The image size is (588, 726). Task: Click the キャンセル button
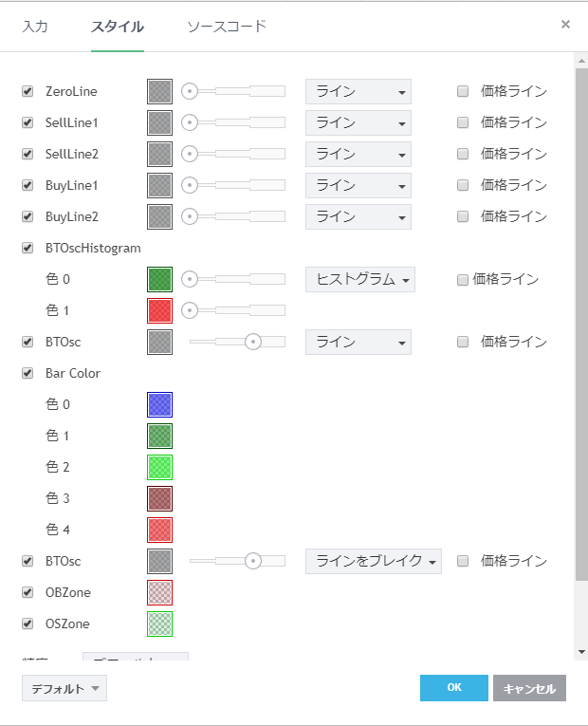529,688
